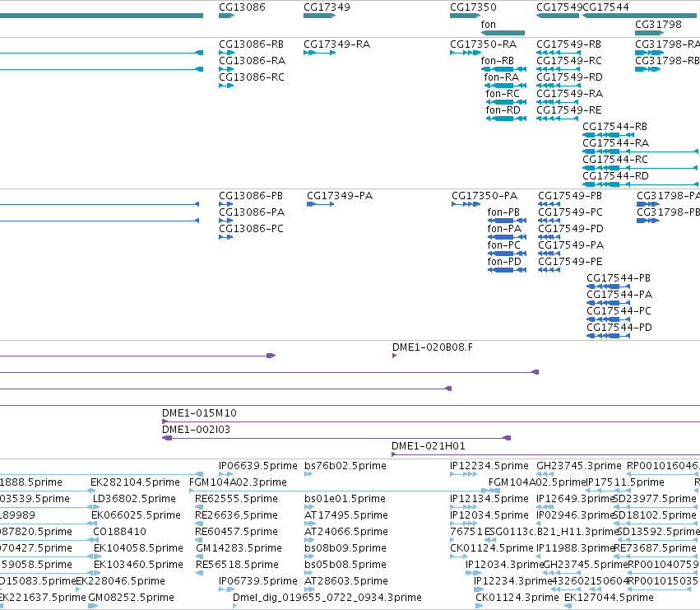Click transcript CG13086-RB label

[x=252, y=44]
